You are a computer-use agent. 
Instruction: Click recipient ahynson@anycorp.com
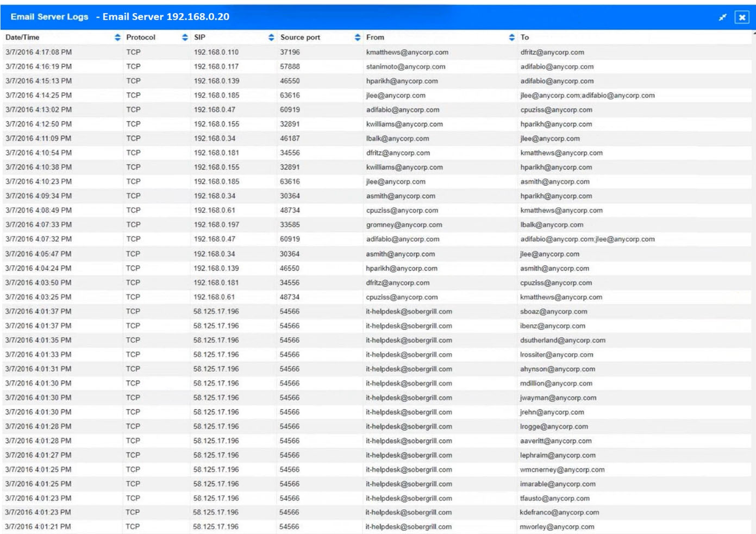557,369
